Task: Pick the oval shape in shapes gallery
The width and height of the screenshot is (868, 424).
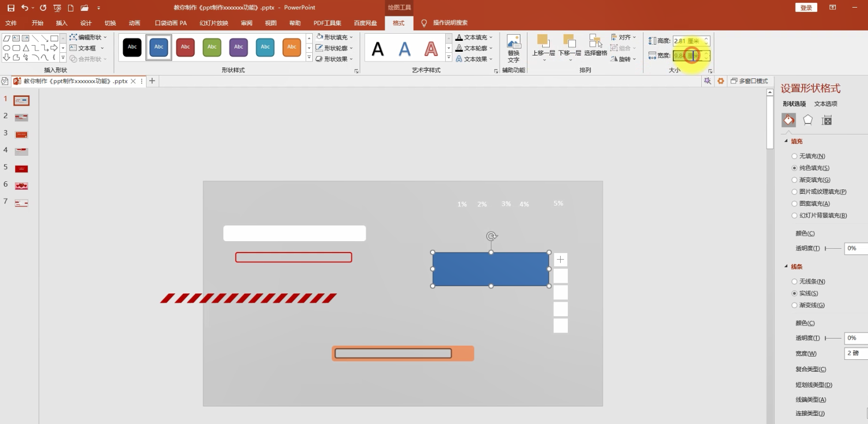Action: click(x=7, y=48)
